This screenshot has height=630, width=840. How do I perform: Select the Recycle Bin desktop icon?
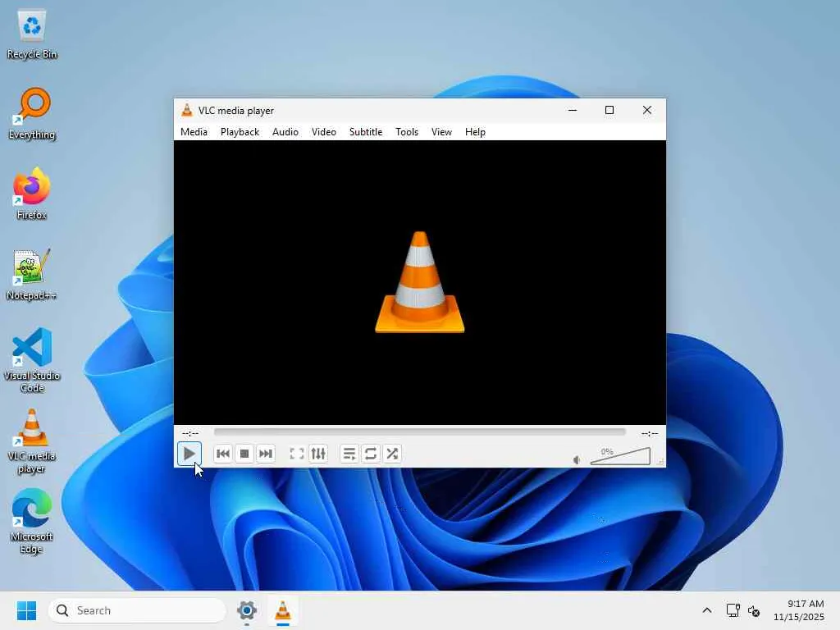32,34
